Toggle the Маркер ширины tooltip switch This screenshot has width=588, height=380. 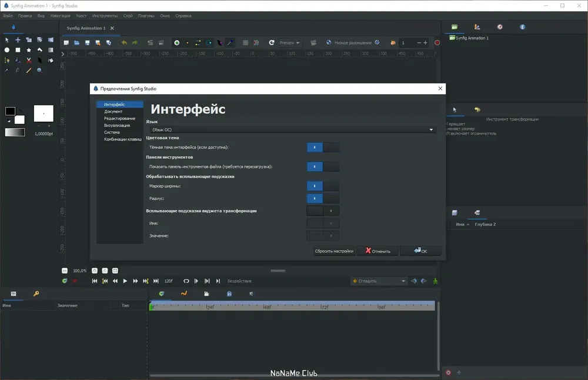tap(323, 186)
